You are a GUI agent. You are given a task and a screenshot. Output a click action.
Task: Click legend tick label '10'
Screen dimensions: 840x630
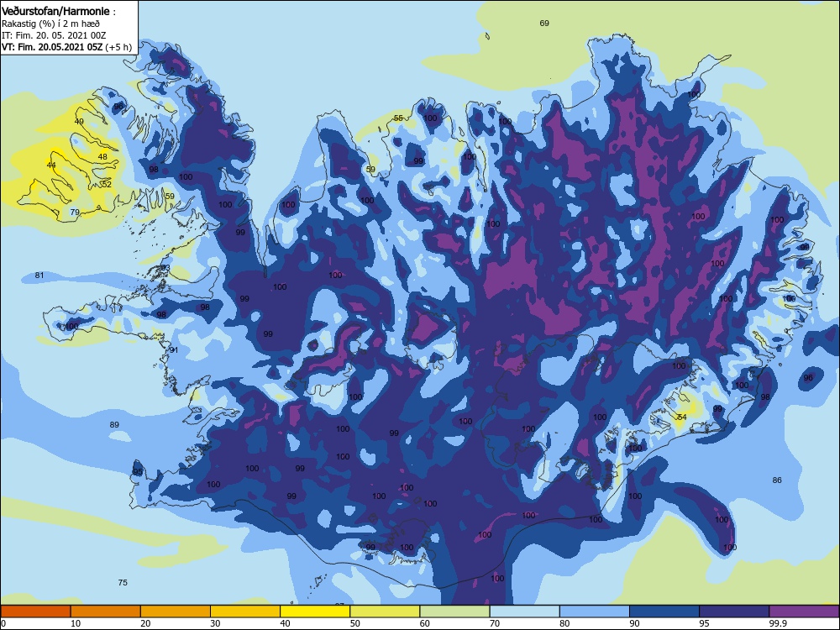coord(76,623)
